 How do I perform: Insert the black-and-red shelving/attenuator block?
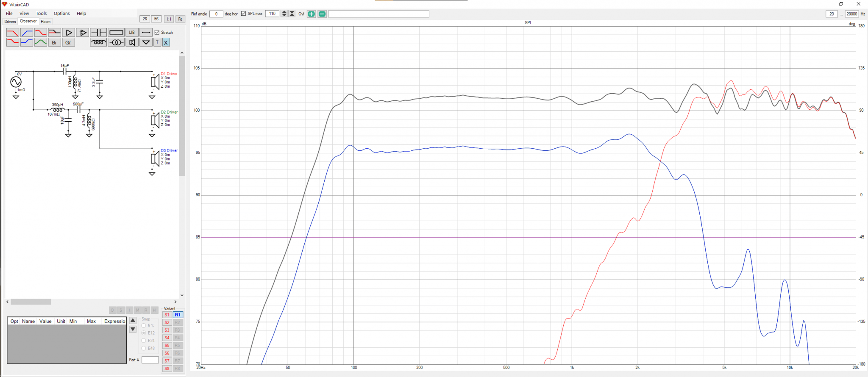point(55,32)
